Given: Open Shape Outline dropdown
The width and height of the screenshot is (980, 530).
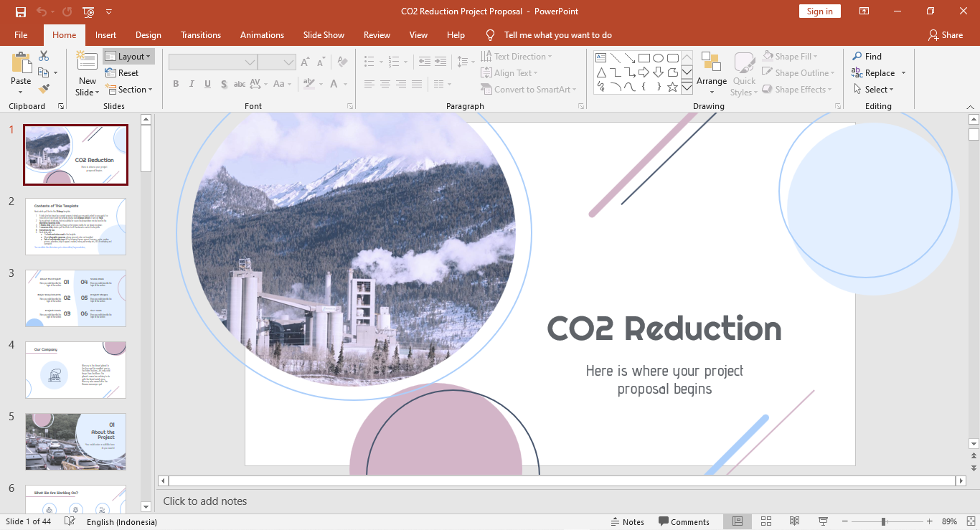Looking at the screenshot, I should 799,72.
